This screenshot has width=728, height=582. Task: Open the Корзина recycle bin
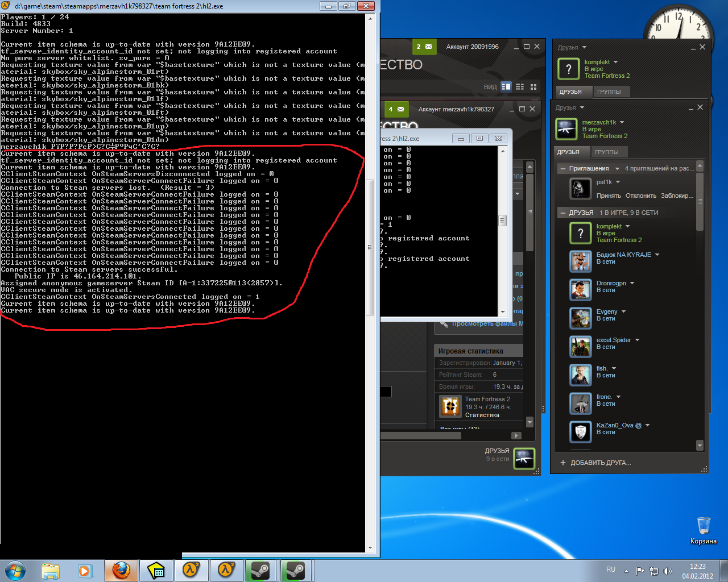coord(704,530)
